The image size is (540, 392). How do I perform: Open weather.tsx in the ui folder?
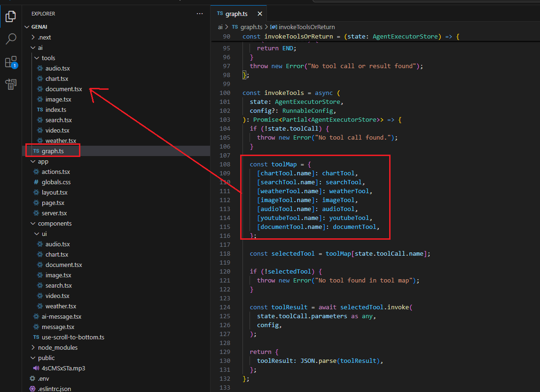pyautogui.click(x=61, y=306)
